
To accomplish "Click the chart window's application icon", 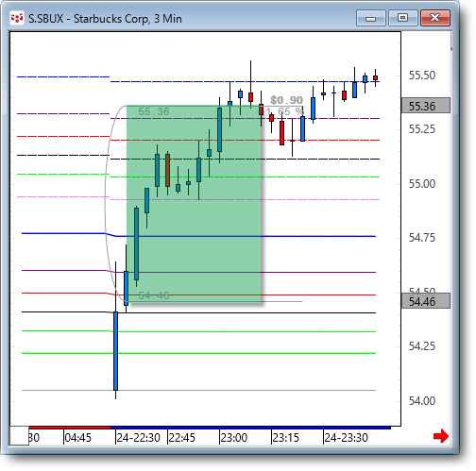I will click(17, 18).
